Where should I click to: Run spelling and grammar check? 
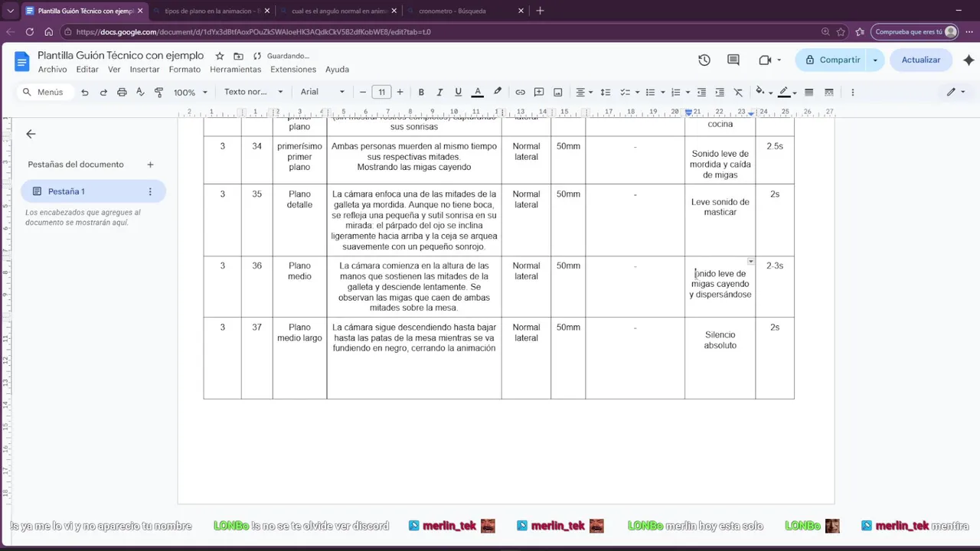click(x=140, y=92)
